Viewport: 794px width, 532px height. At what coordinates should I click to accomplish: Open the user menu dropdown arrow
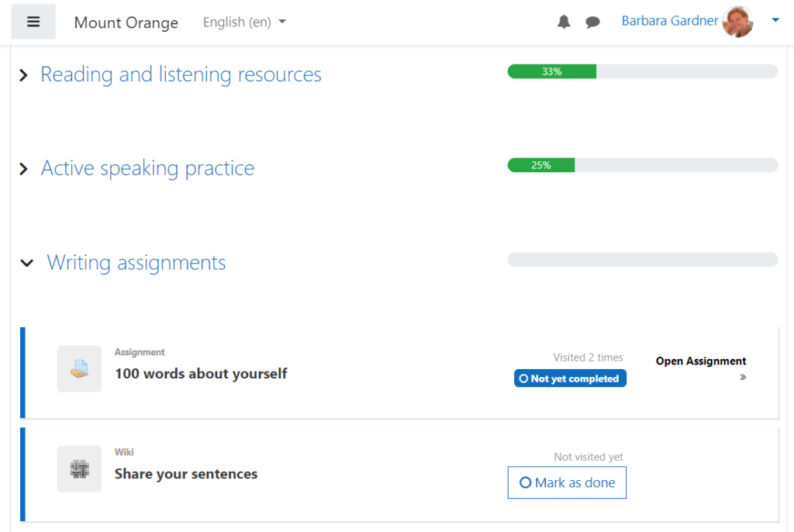point(775,22)
